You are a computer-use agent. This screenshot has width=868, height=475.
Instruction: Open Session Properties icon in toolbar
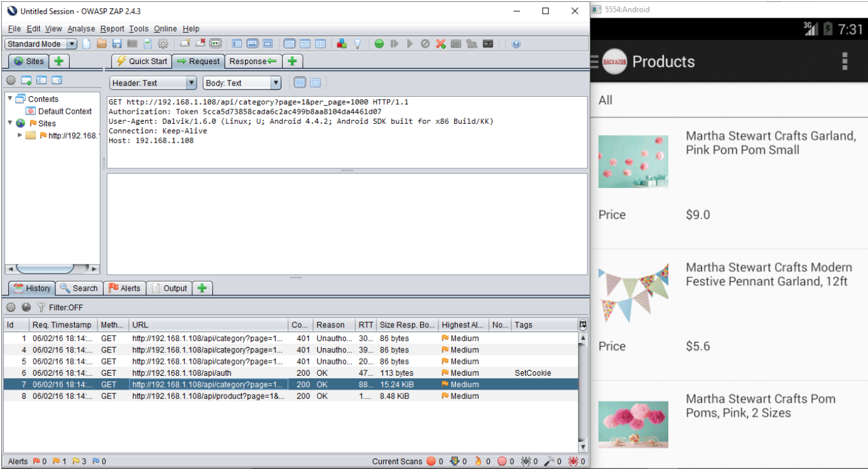coord(148,44)
